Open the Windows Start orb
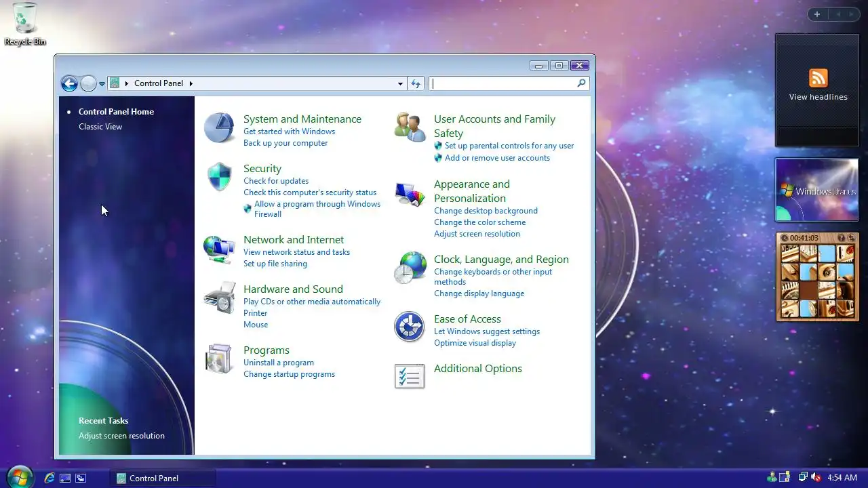The width and height of the screenshot is (868, 488). click(x=19, y=477)
